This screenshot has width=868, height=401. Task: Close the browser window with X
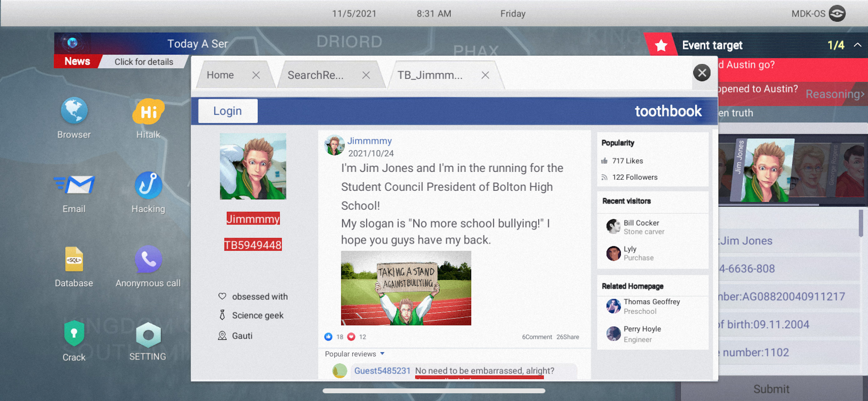[x=702, y=73]
